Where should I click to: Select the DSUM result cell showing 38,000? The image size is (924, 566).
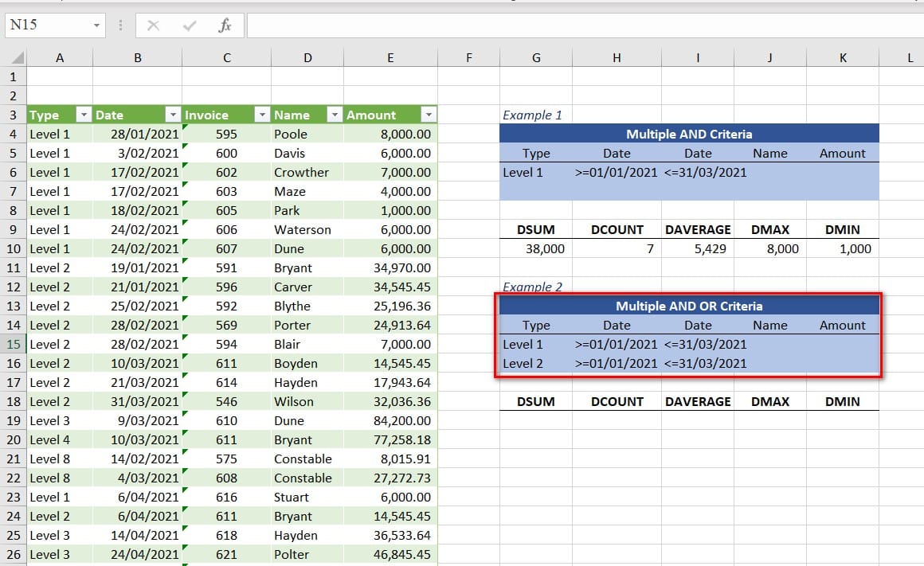(x=536, y=248)
